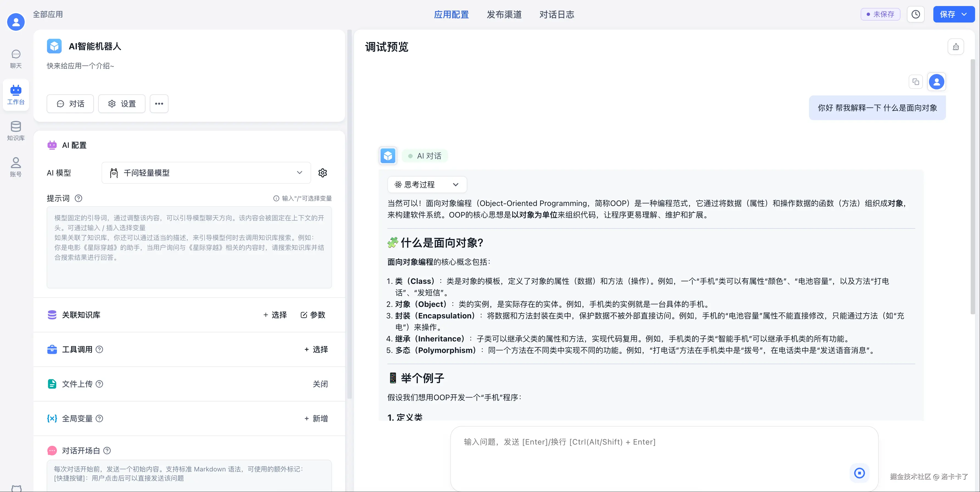
Task: Click the 提示词 help question icon
Action: (x=78, y=198)
